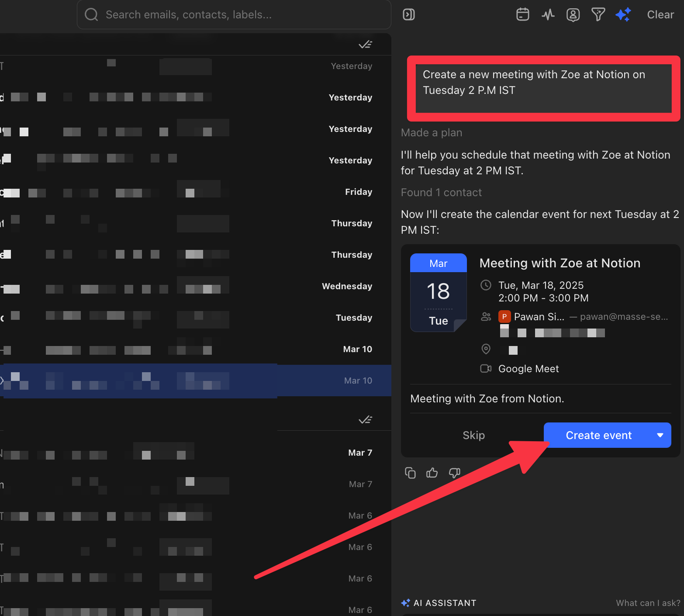
Task: Open the email row dated Friday
Action: pyautogui.click(x=196, y=192)
